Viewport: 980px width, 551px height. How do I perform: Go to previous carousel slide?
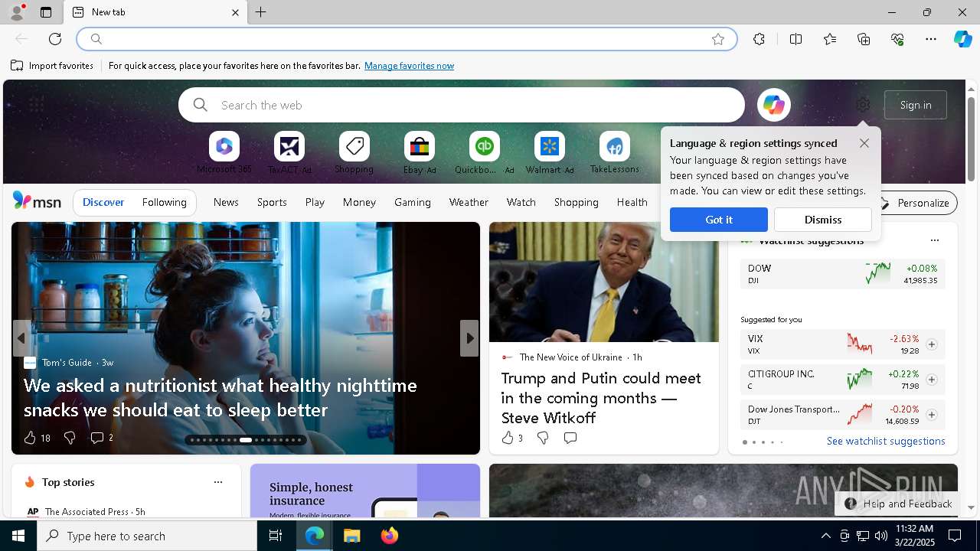21,338
